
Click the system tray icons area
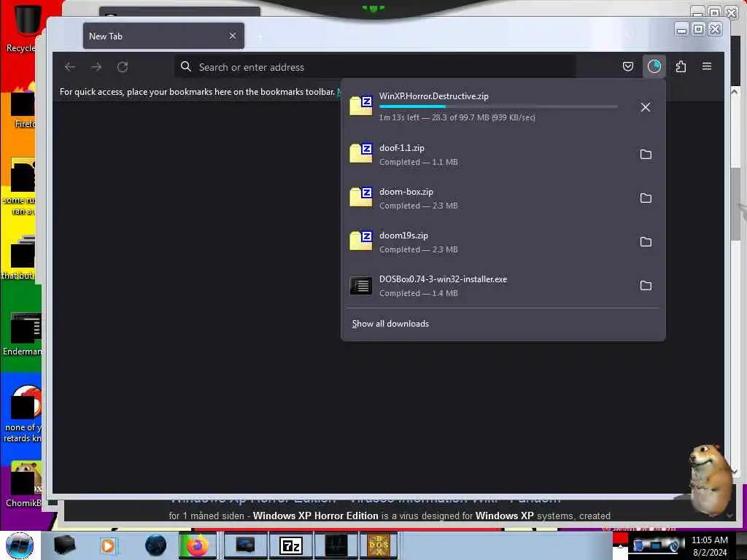(x=656, y=545)
